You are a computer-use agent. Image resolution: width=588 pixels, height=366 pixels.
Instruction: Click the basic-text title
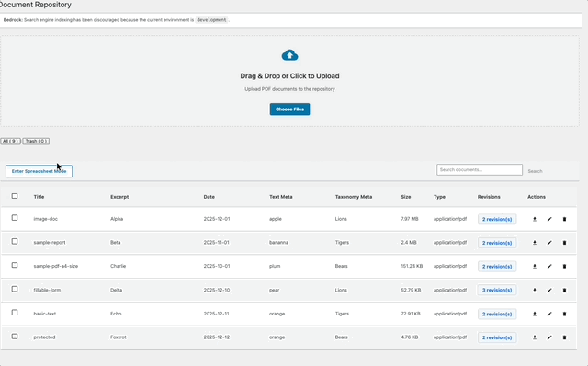point(45,314)
